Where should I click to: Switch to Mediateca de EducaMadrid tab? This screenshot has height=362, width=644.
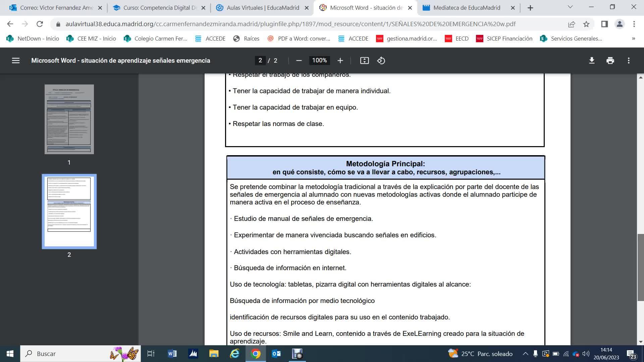coord(466,8)
